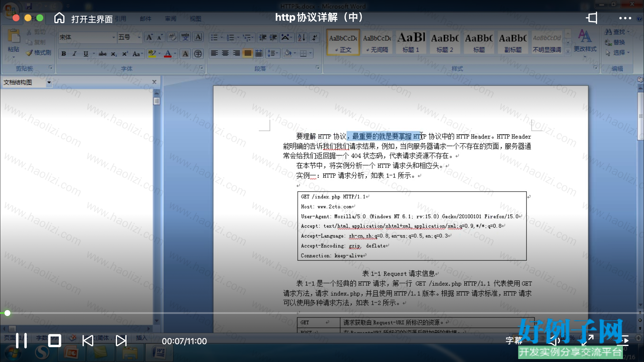Screen dimensions: 644x362
Task: Click the Phonetic Guide wén icon
Action: [x=185, y=37]
